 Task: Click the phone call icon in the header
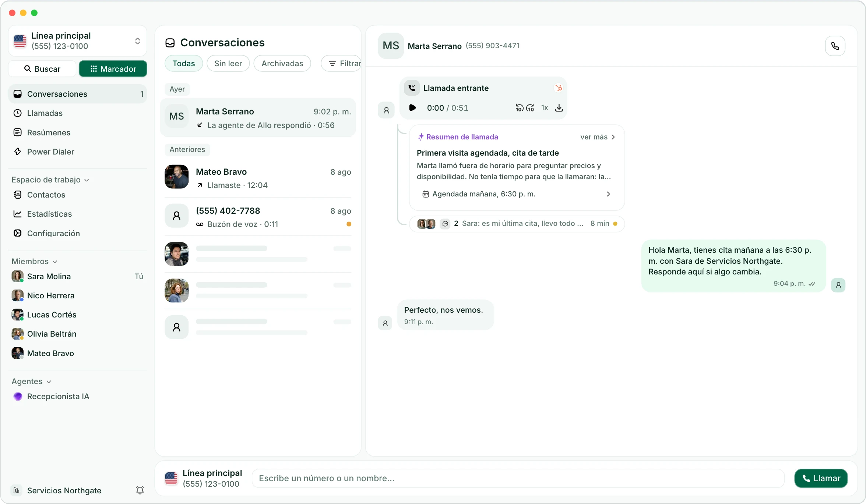pyautogui.click(x=835, y=46)
